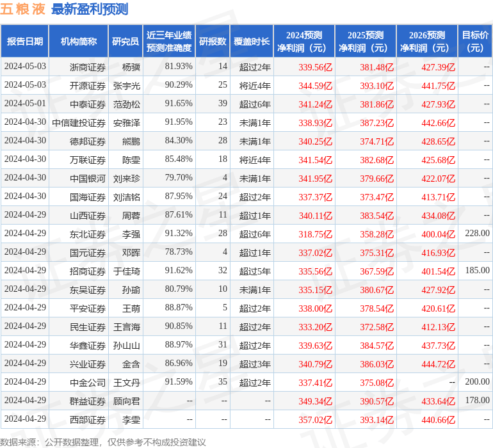The image size is (493, 448).
Task: Click the 五粮液 stock name in title
Action: pos(23,10)
